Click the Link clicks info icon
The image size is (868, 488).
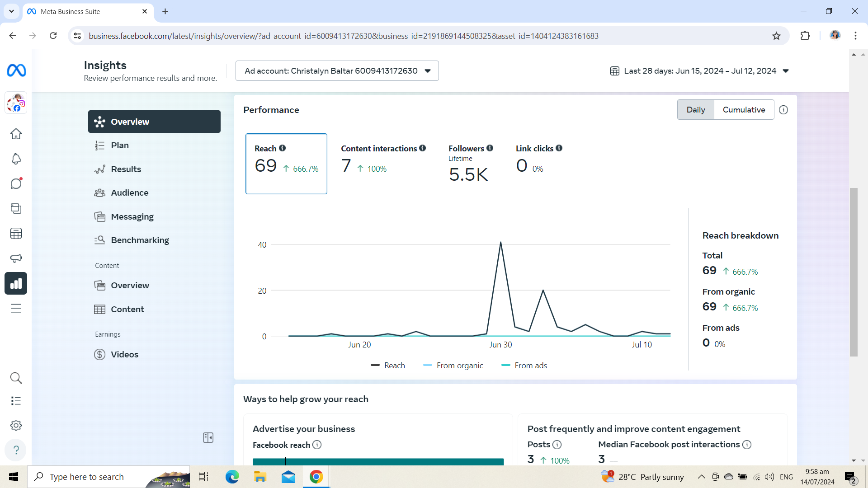[x=559, y=148]
